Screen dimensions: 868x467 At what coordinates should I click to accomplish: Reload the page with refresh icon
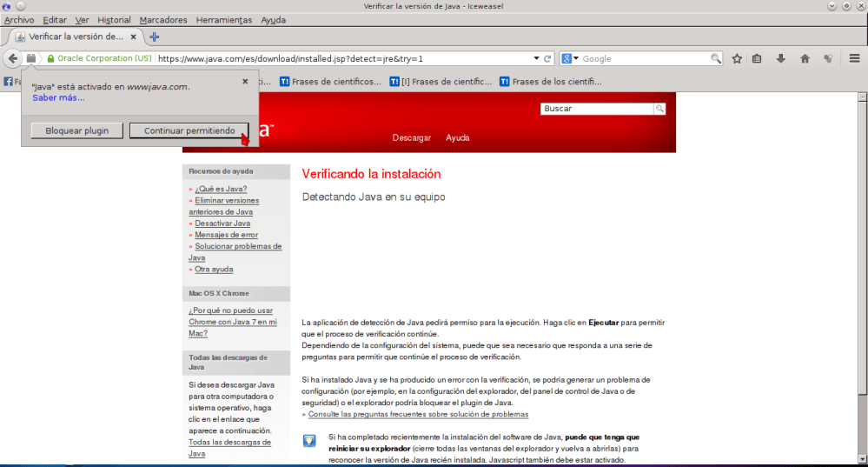547,59
